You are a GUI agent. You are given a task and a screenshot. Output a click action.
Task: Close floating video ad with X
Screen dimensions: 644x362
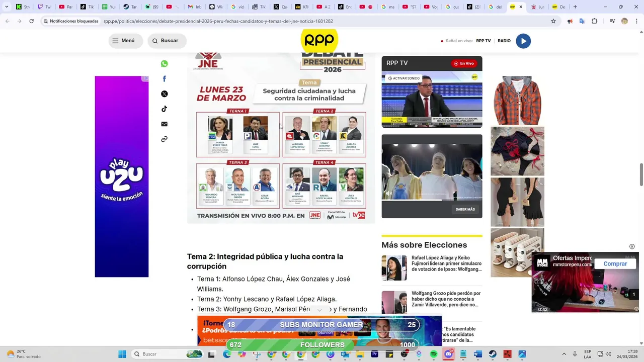632,246
